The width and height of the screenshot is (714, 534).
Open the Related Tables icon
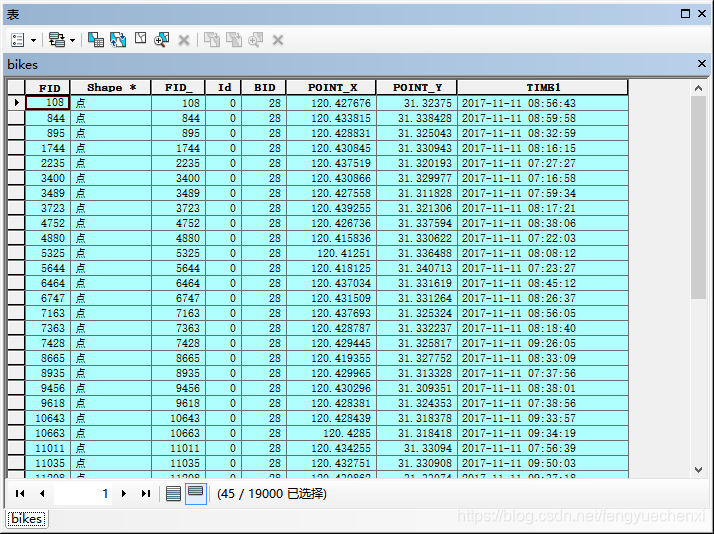point(57,40)
